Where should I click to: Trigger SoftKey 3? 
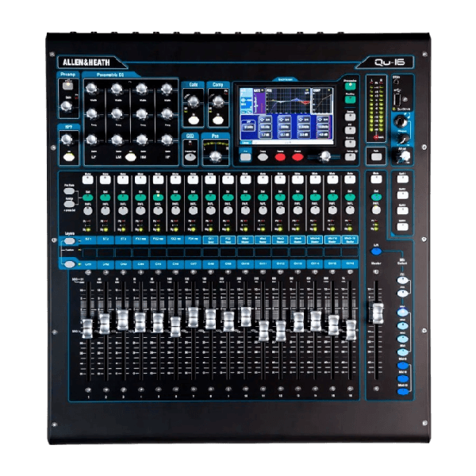pos(403,210)
